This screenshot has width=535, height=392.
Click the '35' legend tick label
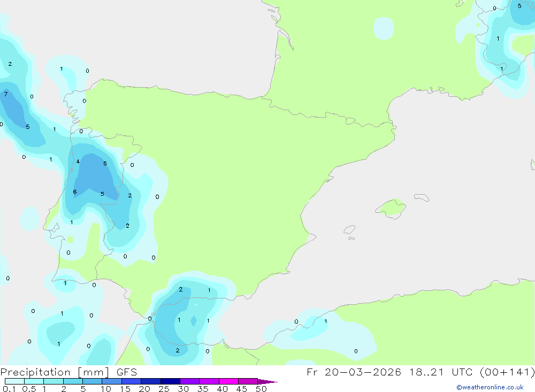[203, 389]
